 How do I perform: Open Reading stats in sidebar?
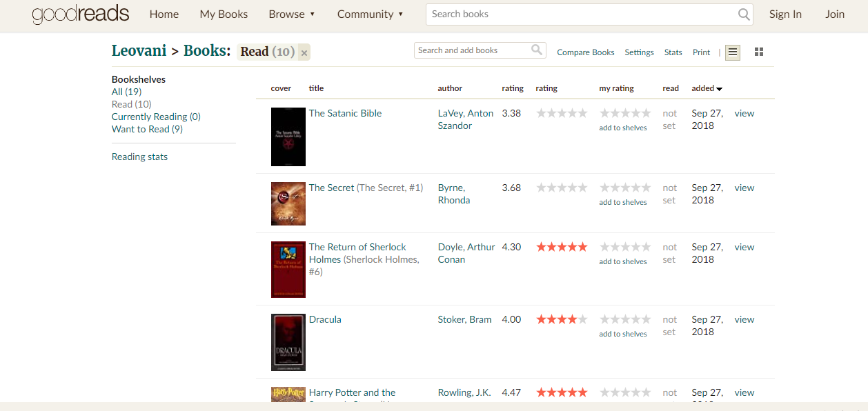pos(139,157)
